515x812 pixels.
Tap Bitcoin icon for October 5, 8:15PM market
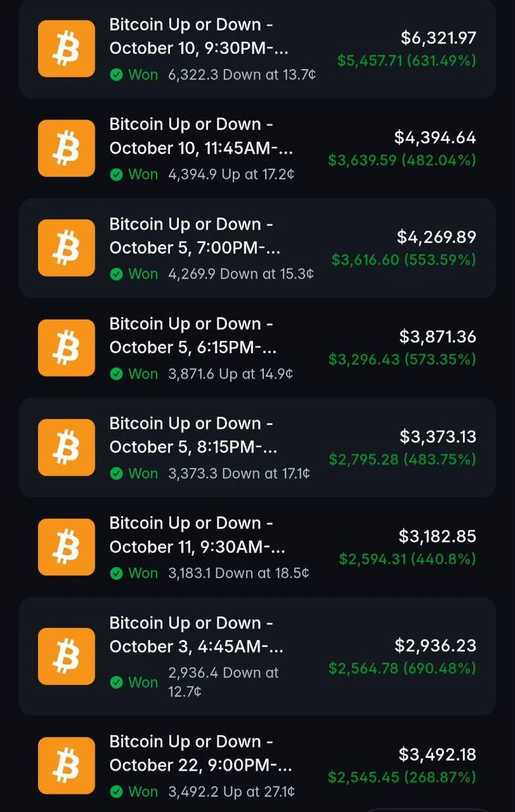tap(66, 447)
